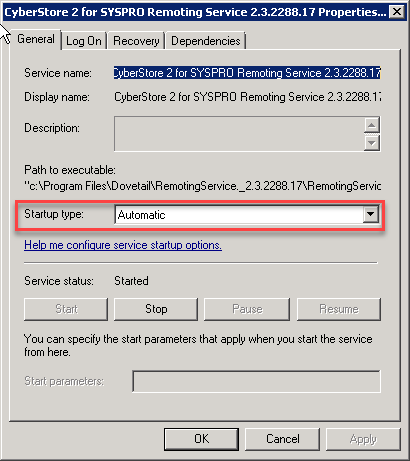Expand the Startup type dropdown arrow

371,215
